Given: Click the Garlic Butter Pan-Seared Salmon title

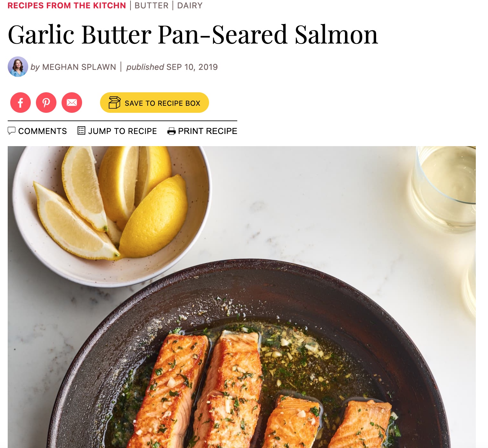Looking at the screenshot, I should tap(193, 35).
